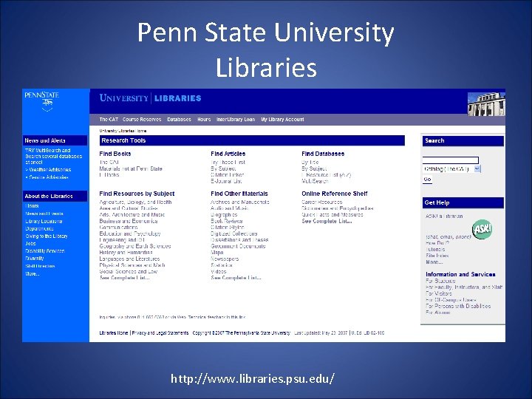Click the PennState shield logo

41,101
